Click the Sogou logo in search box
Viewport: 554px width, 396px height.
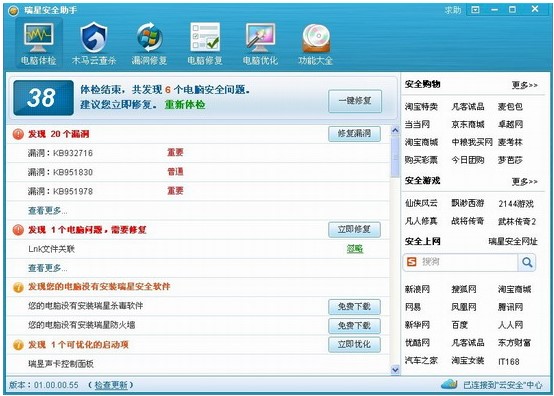412,262
